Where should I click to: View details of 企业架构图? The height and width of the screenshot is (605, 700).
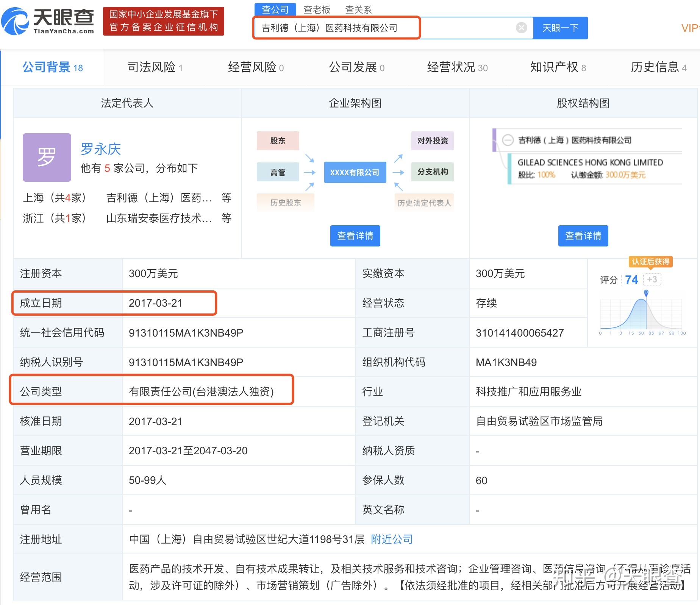tap(355, 235)
